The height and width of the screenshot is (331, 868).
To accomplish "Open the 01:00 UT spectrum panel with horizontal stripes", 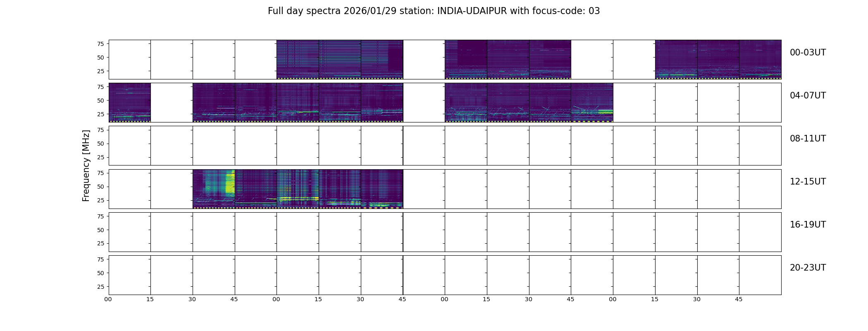I will (298, 60).
